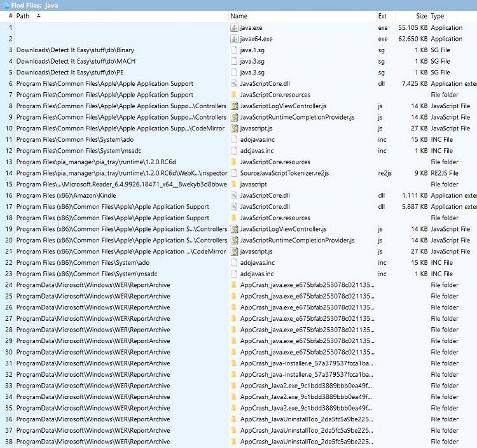Screen dimensions: 477x448
Task: Click the JavaScriptCore.resources folder icon in row 13
Action: (x=234, y=162)
